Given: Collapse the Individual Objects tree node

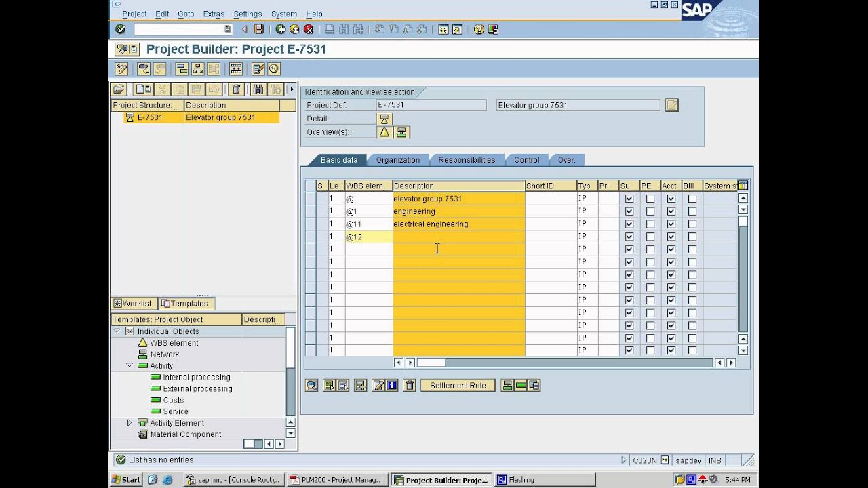Looking at the screenshot, I should (x=117, y=331).
